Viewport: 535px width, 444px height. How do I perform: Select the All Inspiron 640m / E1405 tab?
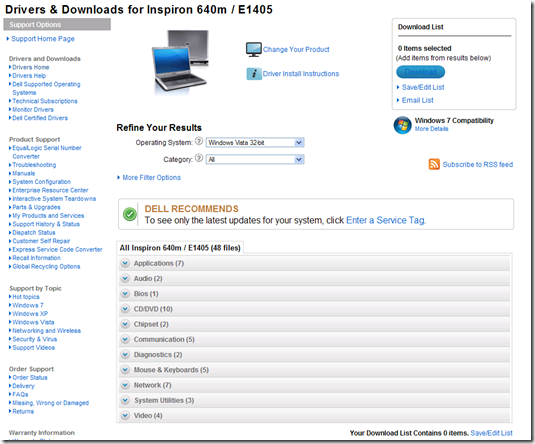click(x=180, y=248)
